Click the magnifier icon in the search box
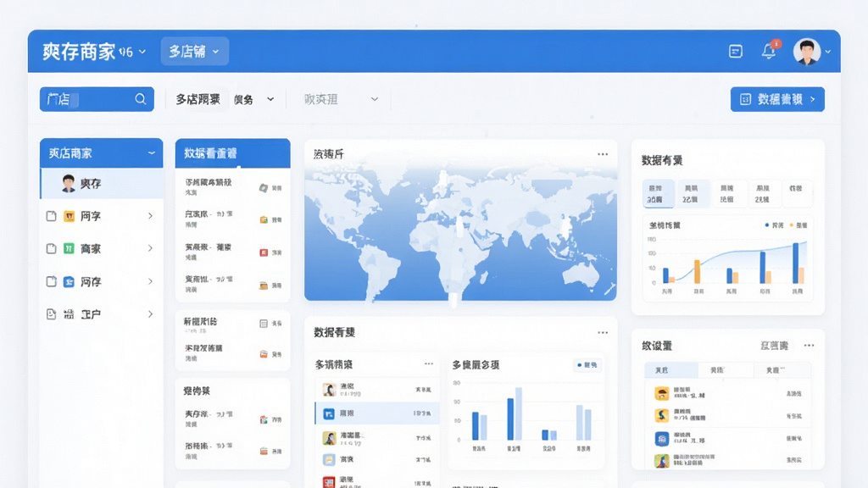The height and width of the screenshot is (488, 868). coord(141,99)
